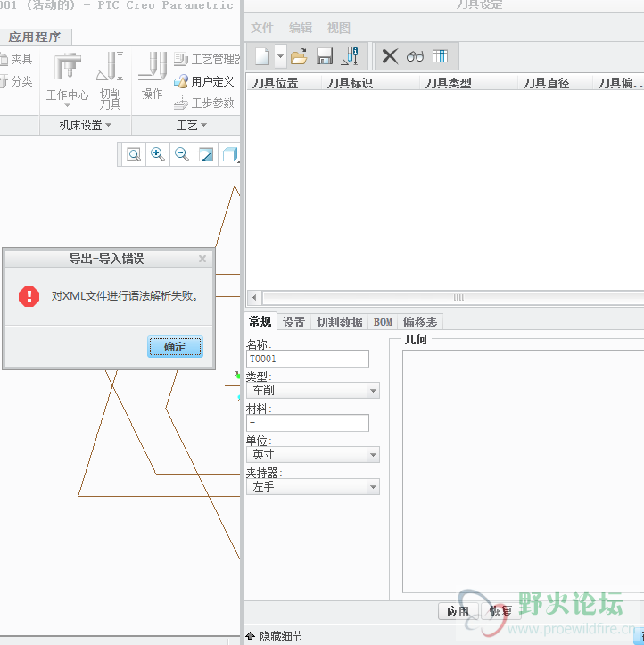Viewport: 644px width, 645px height.
Task: Click User Defined (用户定义) item
Action: pos(204,81)
